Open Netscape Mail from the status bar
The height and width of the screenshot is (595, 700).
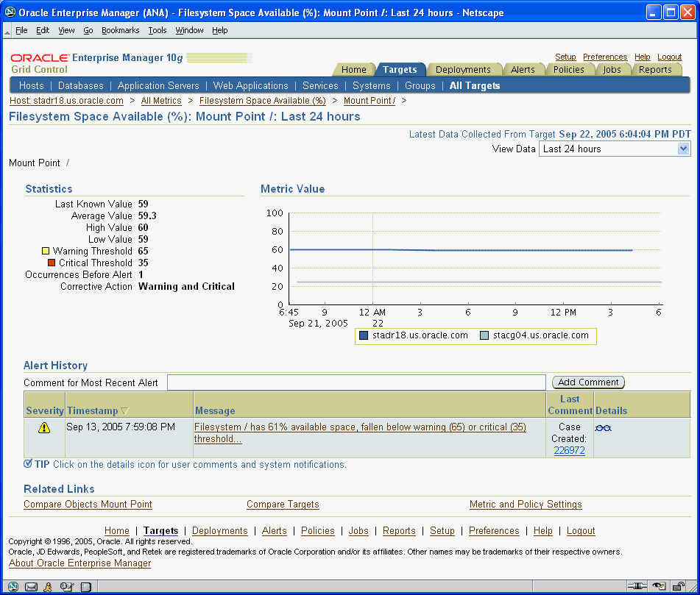(x=30, y=586)
